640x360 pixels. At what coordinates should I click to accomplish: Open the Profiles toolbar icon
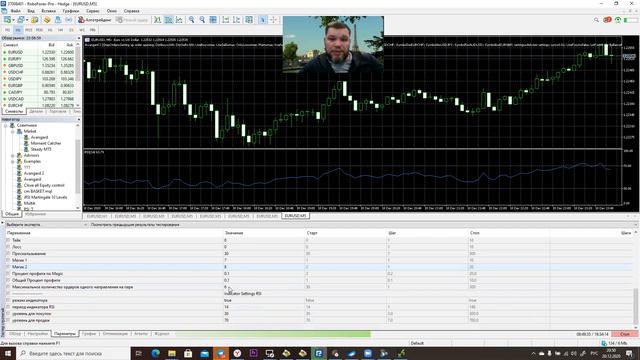click(20, 20)
